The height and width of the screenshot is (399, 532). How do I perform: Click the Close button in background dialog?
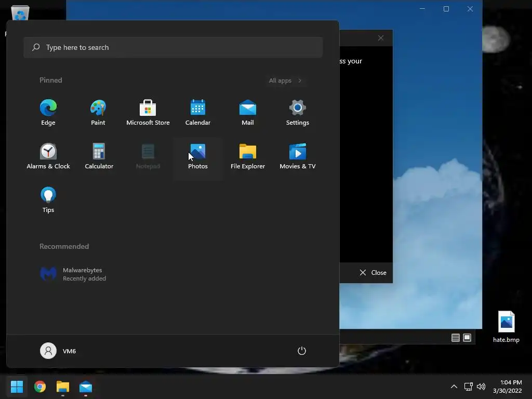[373, 273]
